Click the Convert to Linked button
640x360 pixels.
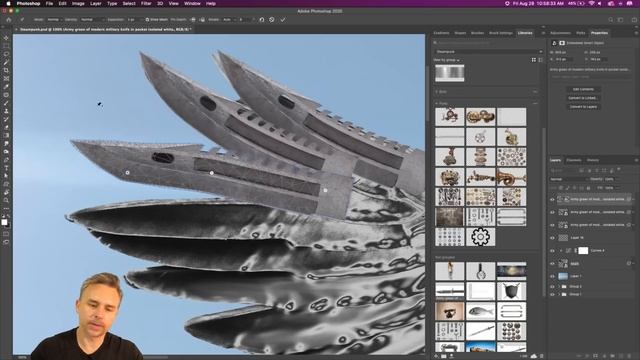pos(583,98)
